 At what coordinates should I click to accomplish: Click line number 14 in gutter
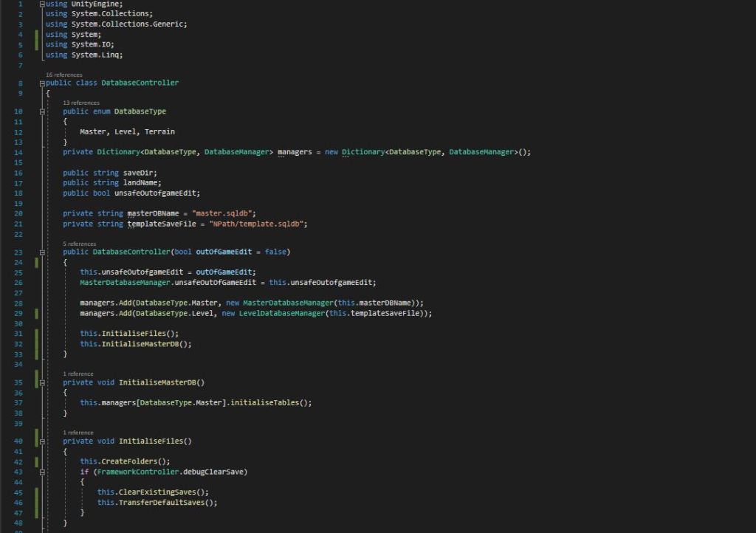click(x=18, y=153)
